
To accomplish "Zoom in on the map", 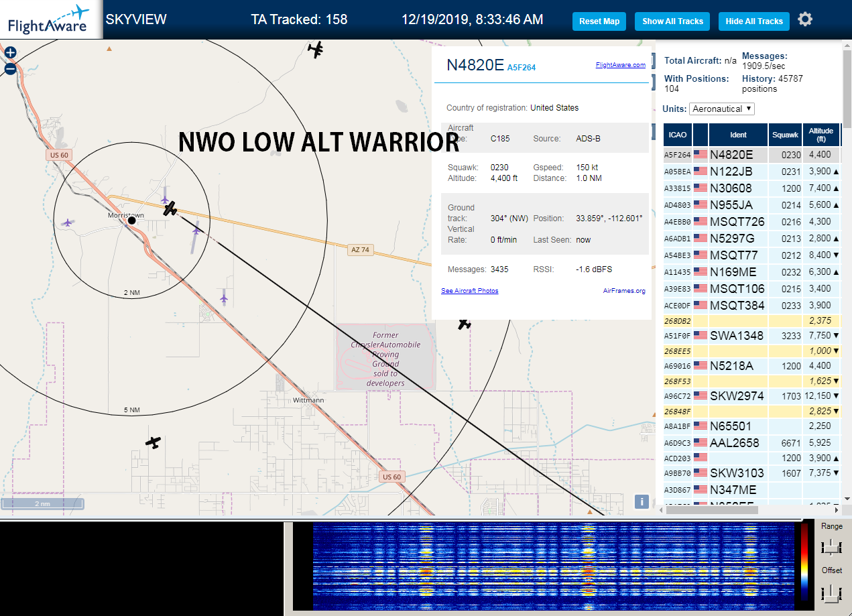I will [x=10, y=52].
